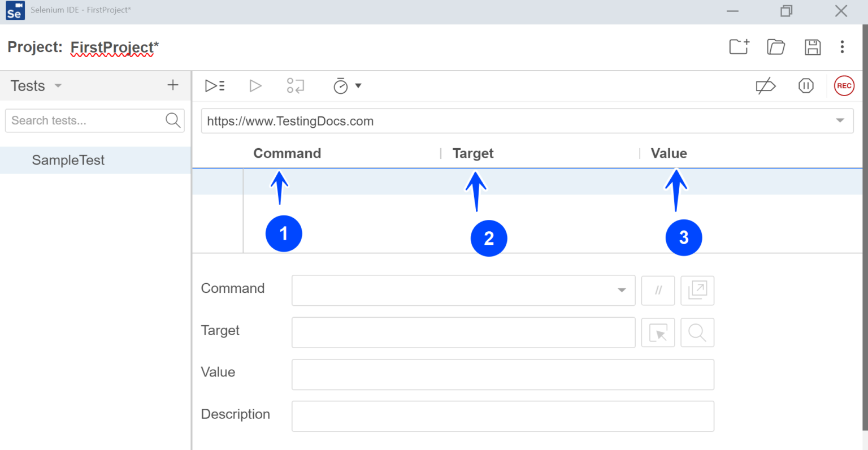Open an existing project
This screenshot has width=868, height=450.
[x=775, y=47]
